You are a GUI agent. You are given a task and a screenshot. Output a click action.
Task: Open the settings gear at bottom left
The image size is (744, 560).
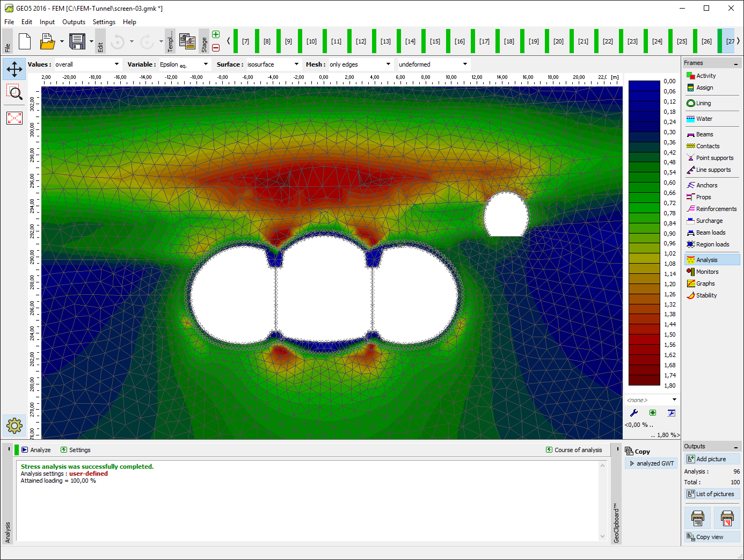pyautogui.click(x=14, y=426)
